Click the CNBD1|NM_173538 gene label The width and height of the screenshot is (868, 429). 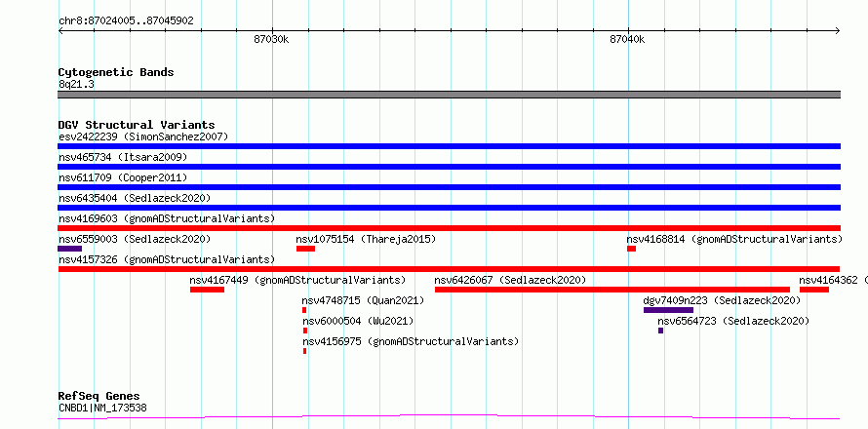102,409
